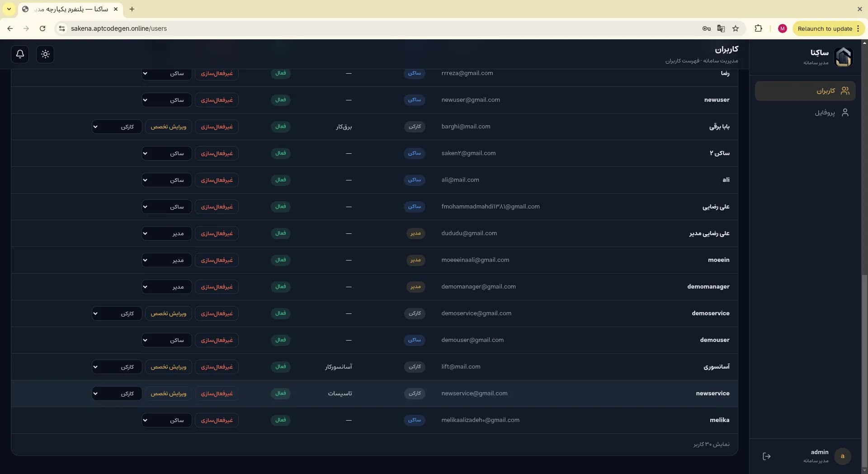Open the password key icon
The image size is (868, 474).
point(706,28)
